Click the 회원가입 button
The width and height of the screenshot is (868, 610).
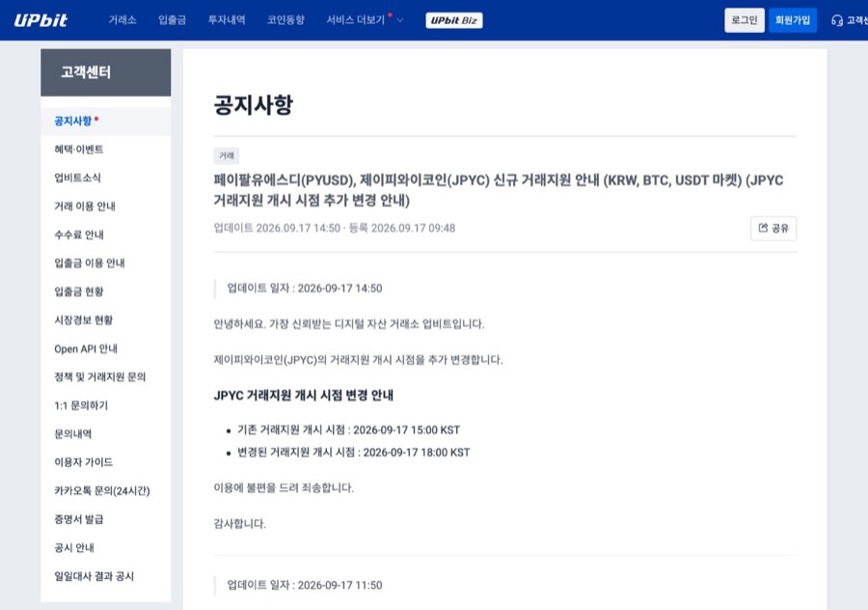click(x=793, y=20)
